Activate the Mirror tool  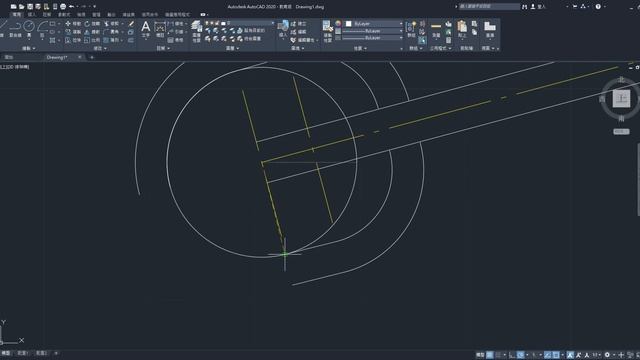(92, 32)
